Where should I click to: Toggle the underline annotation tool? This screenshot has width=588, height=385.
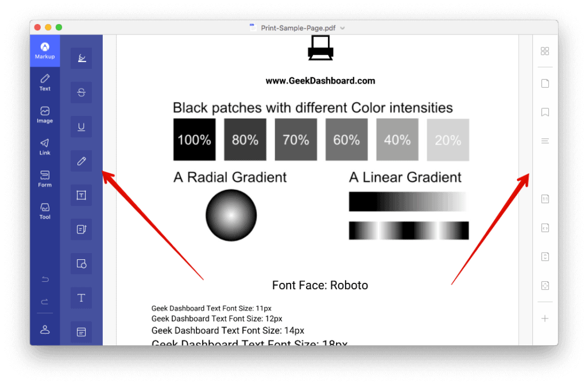[x=81, y=127]
